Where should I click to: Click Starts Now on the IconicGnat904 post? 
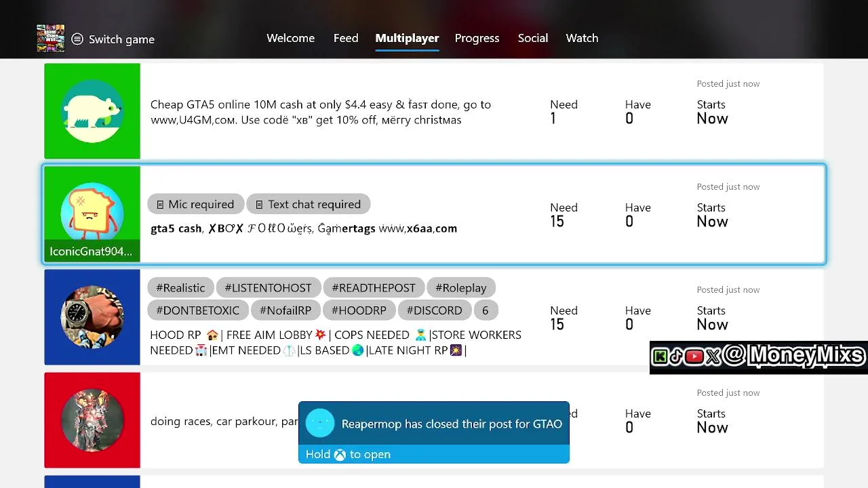point(712,214)
